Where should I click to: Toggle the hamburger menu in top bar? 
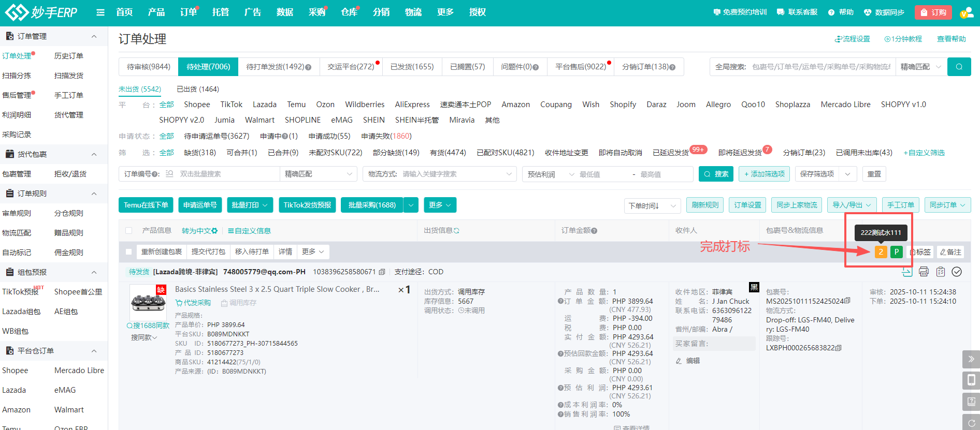click(x=100, y=12)
